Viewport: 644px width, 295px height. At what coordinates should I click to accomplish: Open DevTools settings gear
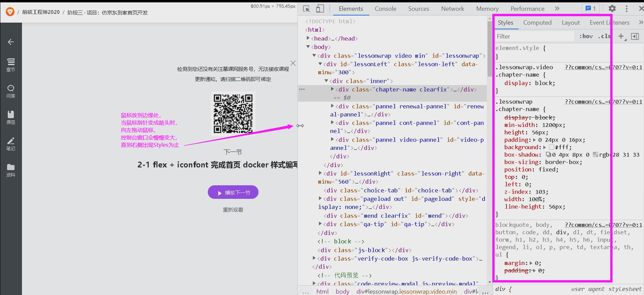(x=612, y=9)
